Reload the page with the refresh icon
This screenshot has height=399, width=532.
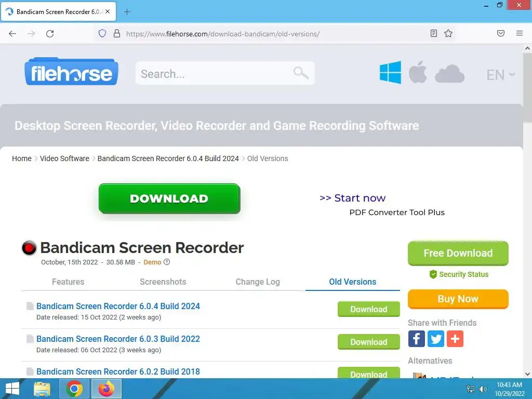(50, 34)
